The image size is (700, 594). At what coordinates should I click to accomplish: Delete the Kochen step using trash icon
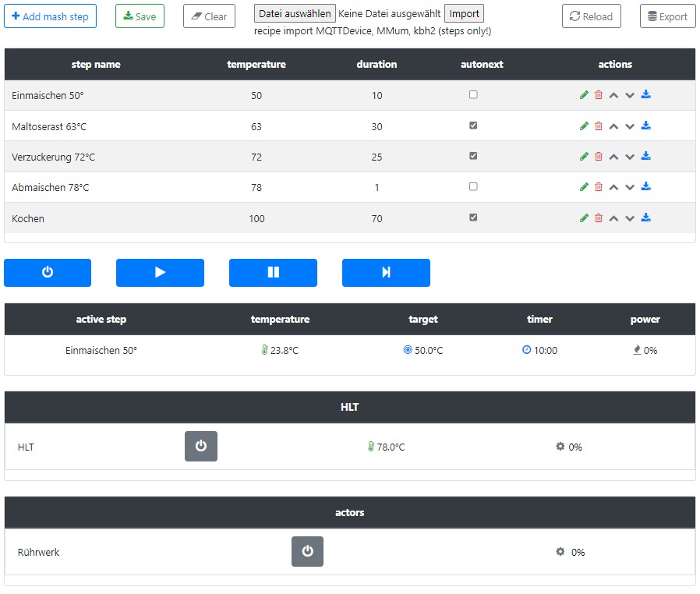pos(599,218)
